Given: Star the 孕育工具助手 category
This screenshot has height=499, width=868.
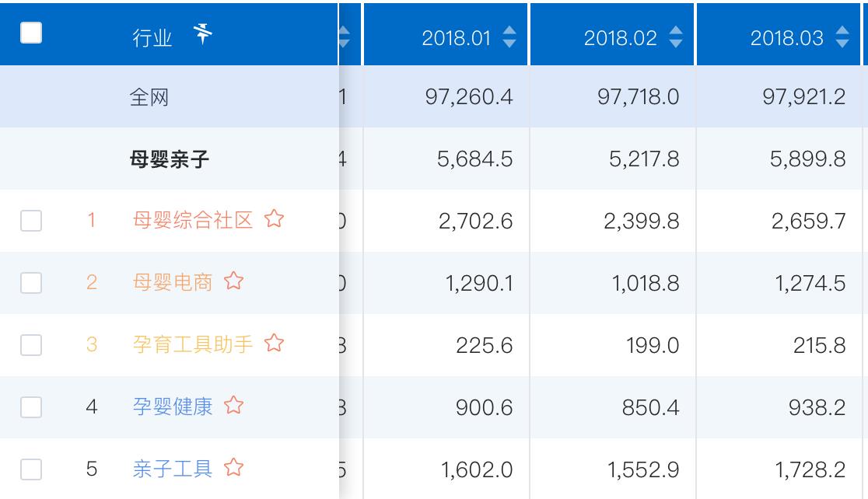Looking at the screenshot, I should (x=274, y=344).
